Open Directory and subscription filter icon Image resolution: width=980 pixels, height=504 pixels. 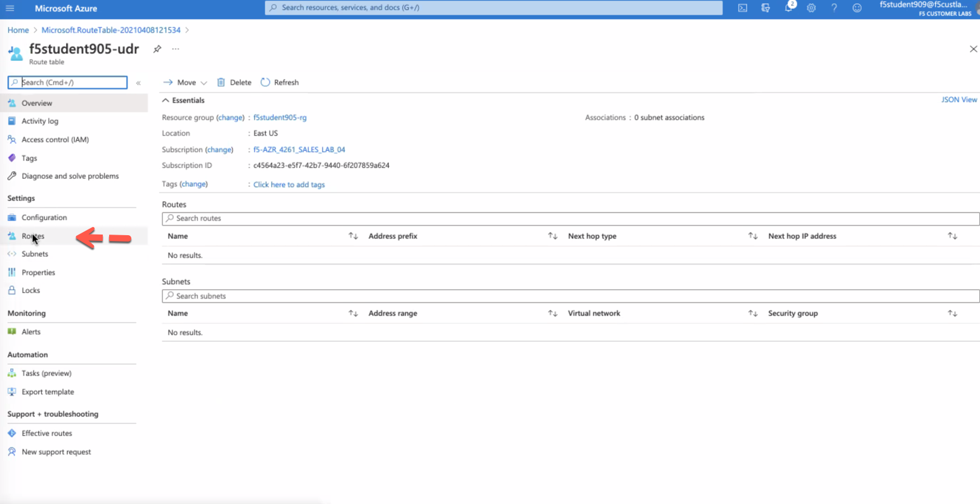[x=766, y=8]
